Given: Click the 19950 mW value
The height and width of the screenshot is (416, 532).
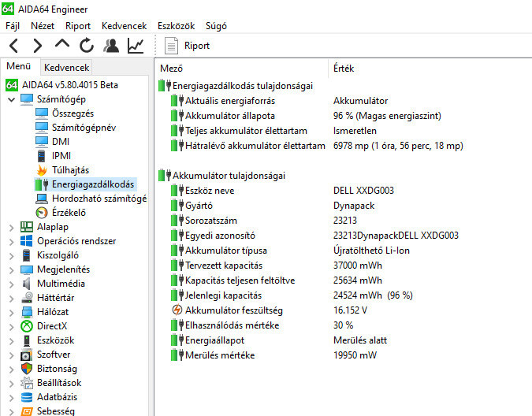Looking at the screenshot, I should click(x=355, y=355).
